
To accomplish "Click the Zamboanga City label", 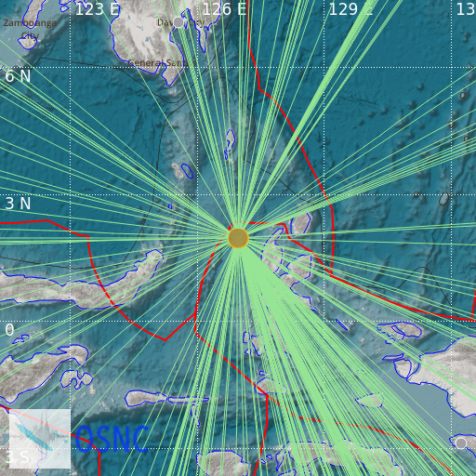I will point(30,29).
